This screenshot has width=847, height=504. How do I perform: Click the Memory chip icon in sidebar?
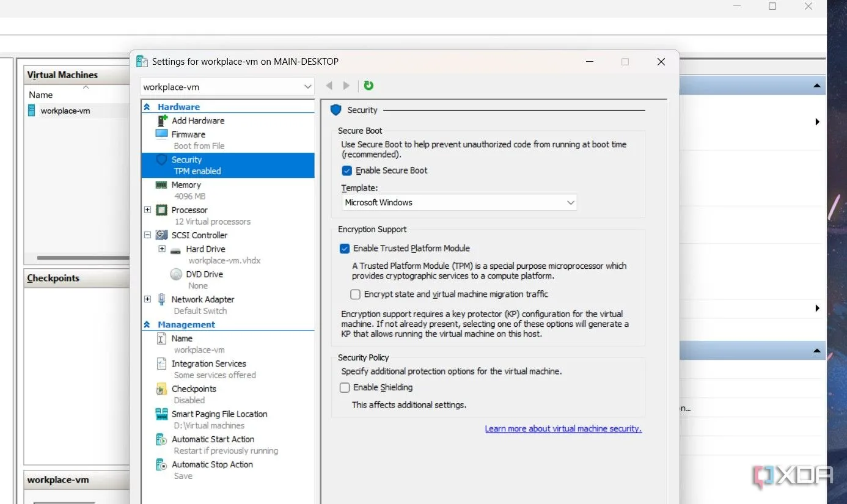coord(161,184)
